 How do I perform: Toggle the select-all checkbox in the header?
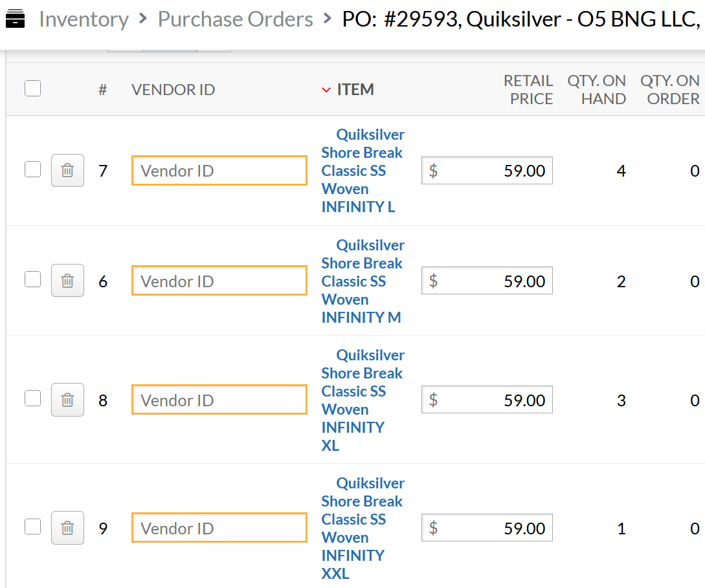pos(33,89)
